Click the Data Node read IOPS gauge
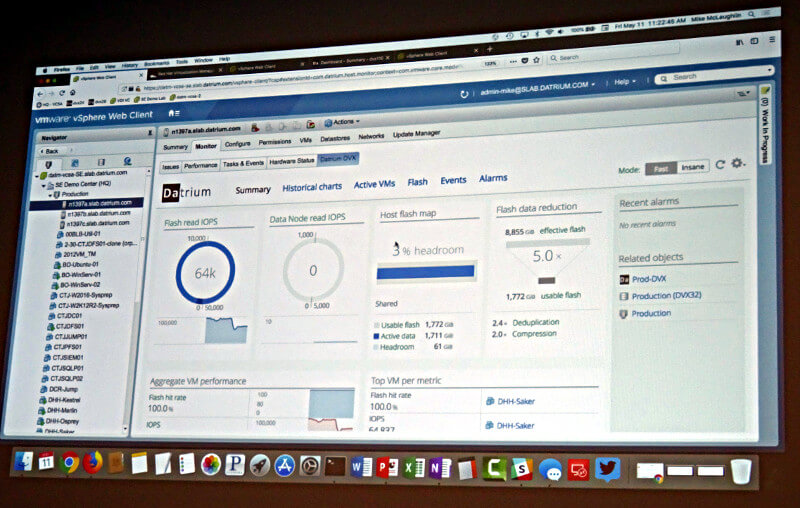This screenshot has height=508, width=800. click(x=313, y=270)
